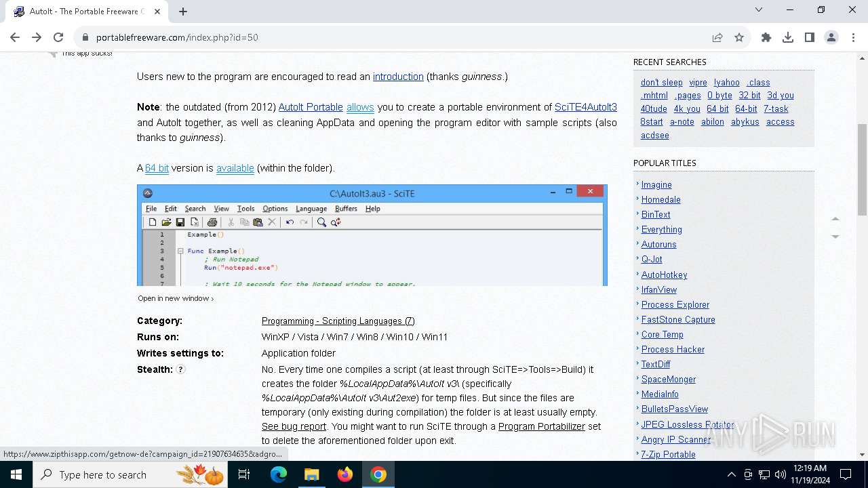The image size is (868, 488).
Task: Select recent search 'acdsee'
Action: point(655,136)
